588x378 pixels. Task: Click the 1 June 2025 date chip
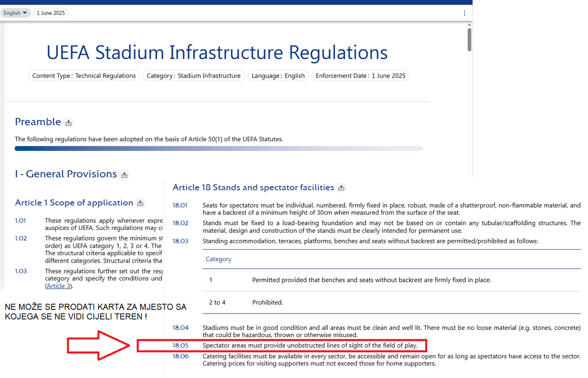point(51,13)
